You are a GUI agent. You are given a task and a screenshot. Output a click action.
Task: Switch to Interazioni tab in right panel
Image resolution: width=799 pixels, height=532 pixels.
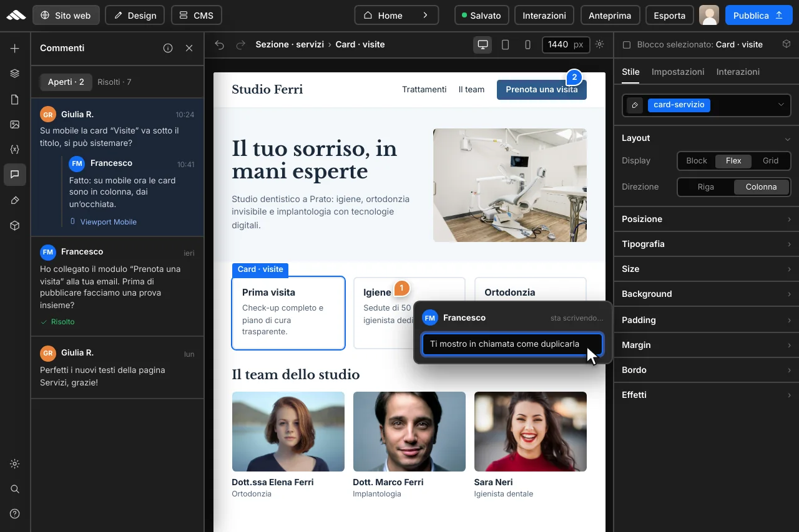coord(738,72)
